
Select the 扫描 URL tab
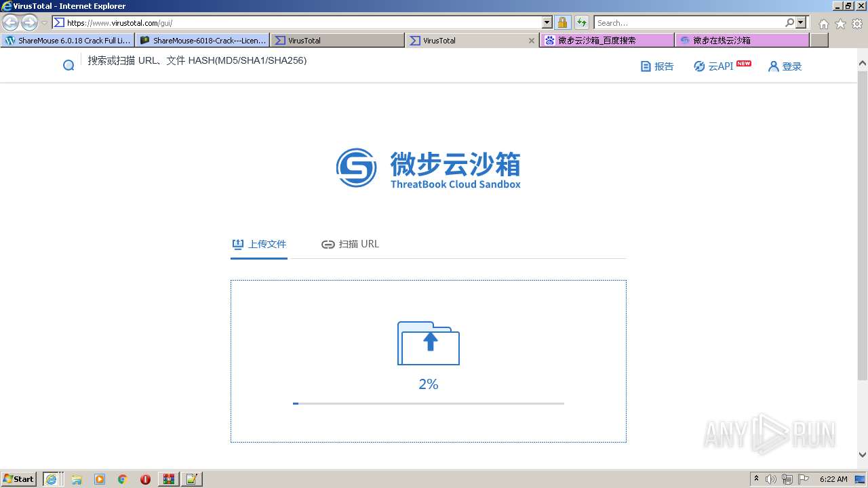350,244
